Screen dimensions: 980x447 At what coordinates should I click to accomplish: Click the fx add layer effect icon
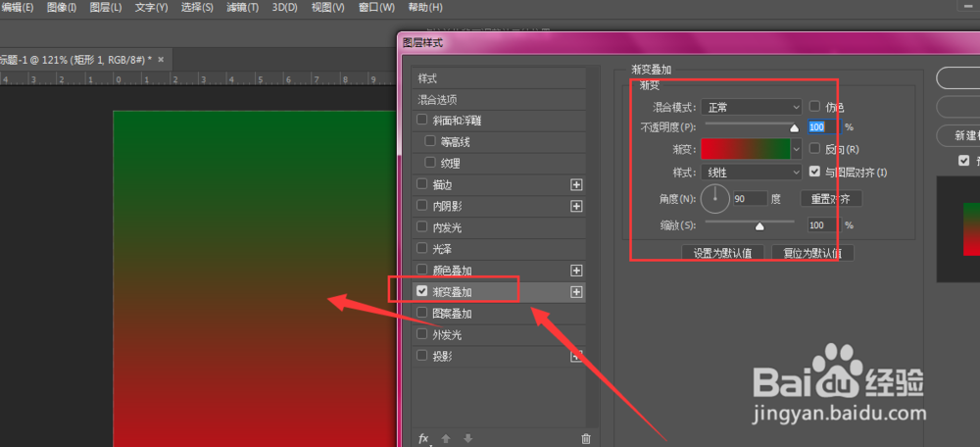(423, 439)
